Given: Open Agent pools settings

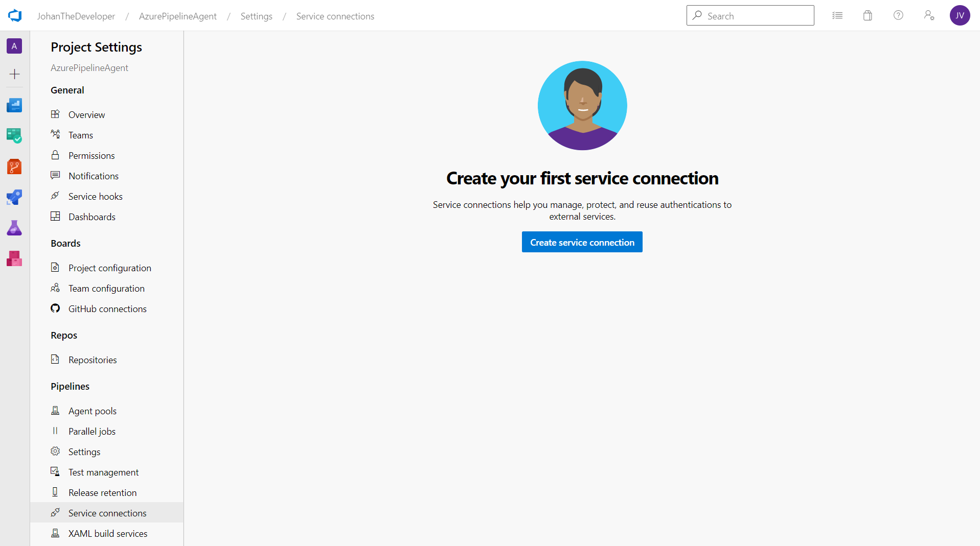Looking at the screenshot, I should [x=93, y=411].
